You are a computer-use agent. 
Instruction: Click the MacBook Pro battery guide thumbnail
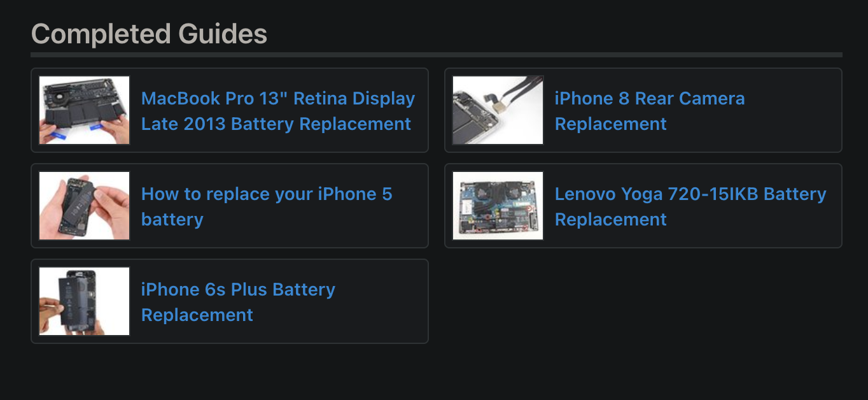pyautogui.click(x=84, y=110)
